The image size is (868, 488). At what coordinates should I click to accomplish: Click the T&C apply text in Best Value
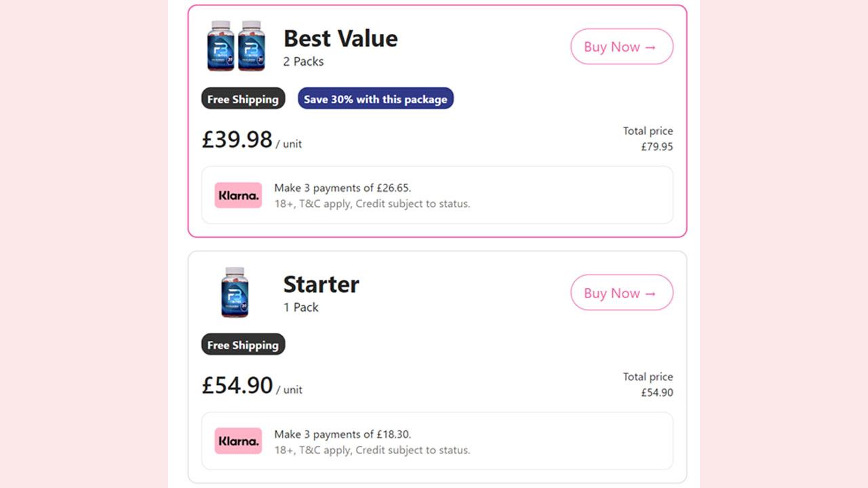coord(324,203)
